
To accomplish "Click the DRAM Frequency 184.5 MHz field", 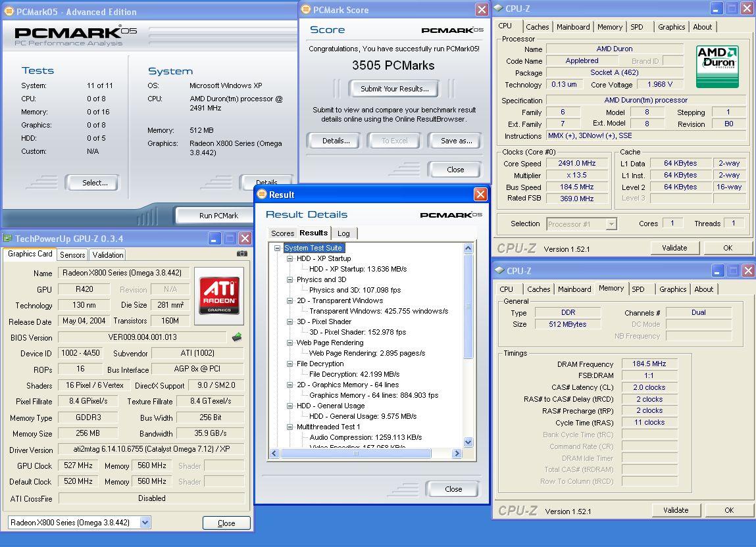I will [649, 364].
